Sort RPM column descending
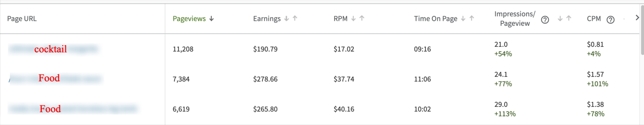This screenshot has height=125, width=644. click(353, 18)
